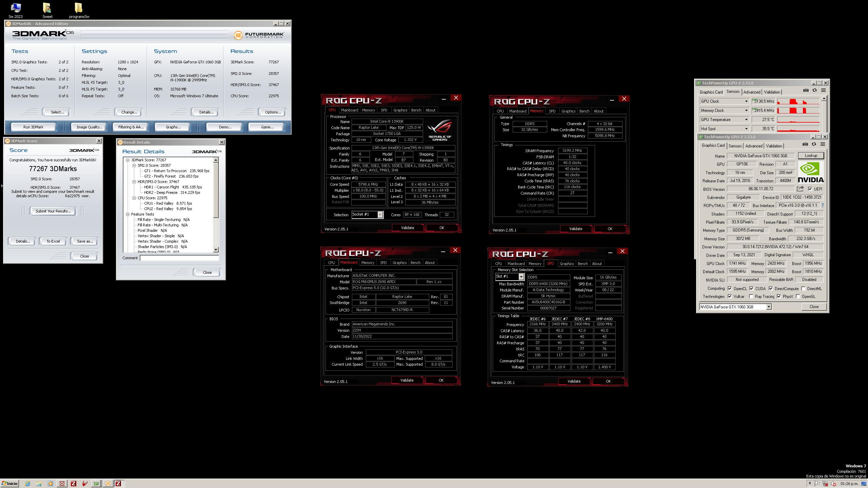Click the refresh icon in GPU-Z Sensors window
The width and height of the screenshot is (868, 488).
814,90
